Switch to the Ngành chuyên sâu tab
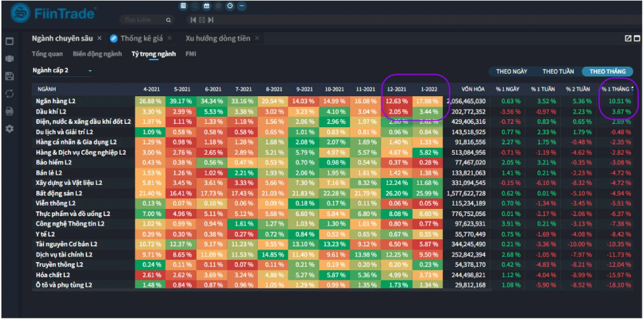 (63, 38)
